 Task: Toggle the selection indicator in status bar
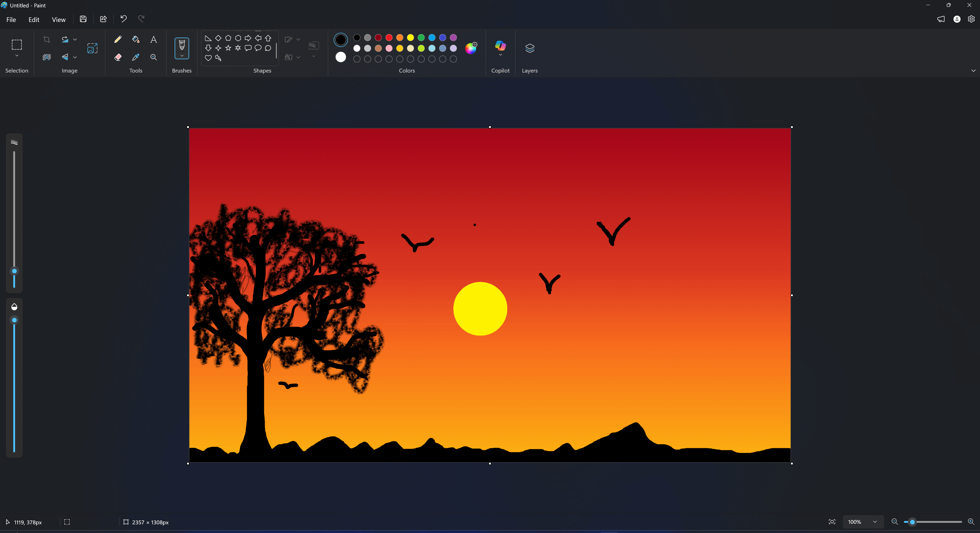[x=67, y=522]
